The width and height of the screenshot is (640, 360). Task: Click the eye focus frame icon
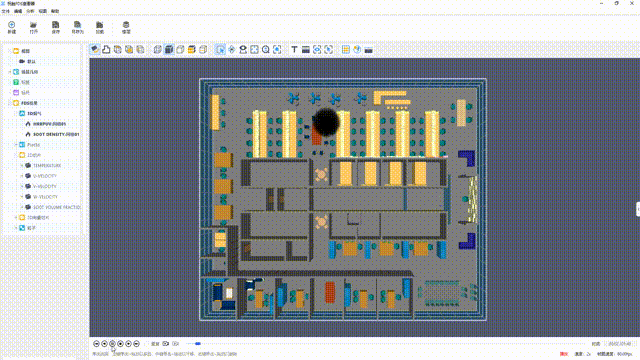[317, 49]
